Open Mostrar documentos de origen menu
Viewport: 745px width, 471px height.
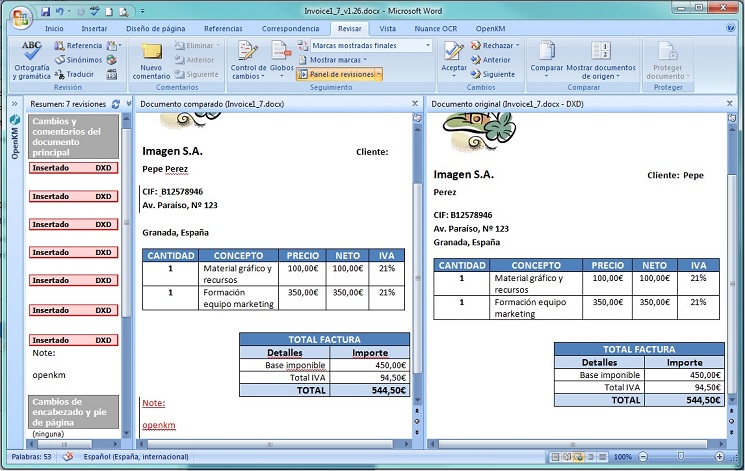pyautogui.click(x=601, y=60)
